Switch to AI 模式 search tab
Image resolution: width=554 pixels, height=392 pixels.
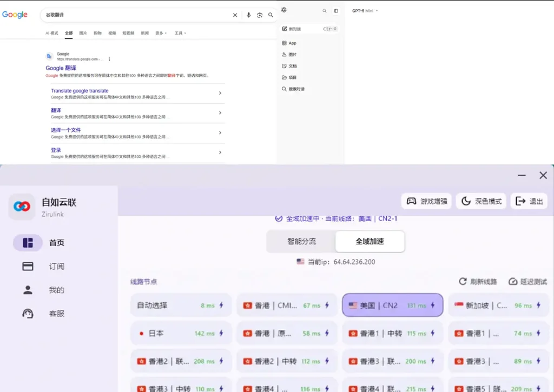pos(51,33)
